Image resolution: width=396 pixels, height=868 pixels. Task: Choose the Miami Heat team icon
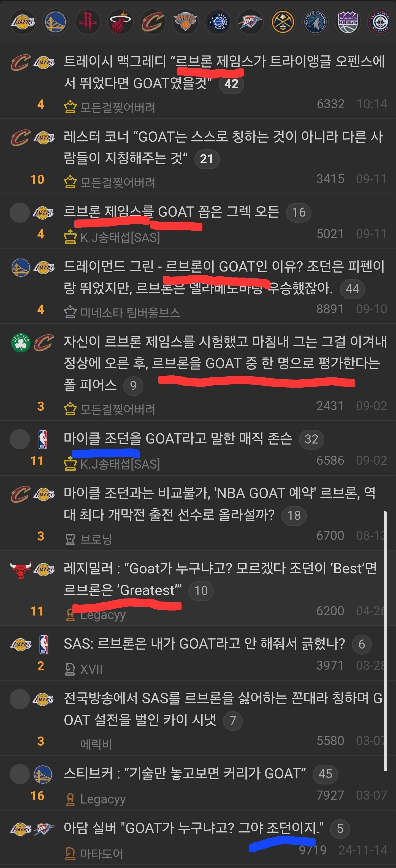120,22
